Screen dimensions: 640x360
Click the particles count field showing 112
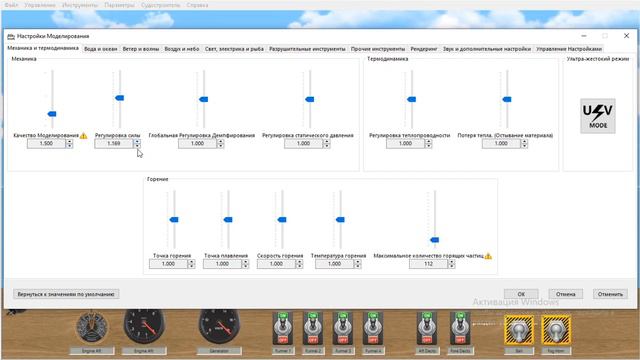tap(429, 264)
